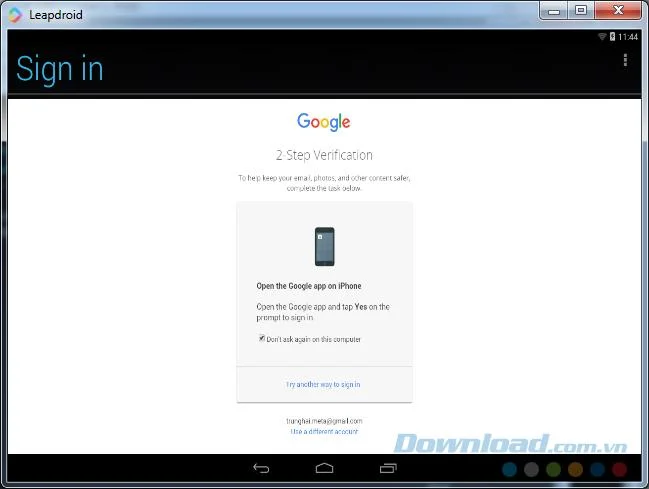The height and width of the screenshot is (489, 649).
Task: Tap the Android home navigation button
Action: (324, 468)
